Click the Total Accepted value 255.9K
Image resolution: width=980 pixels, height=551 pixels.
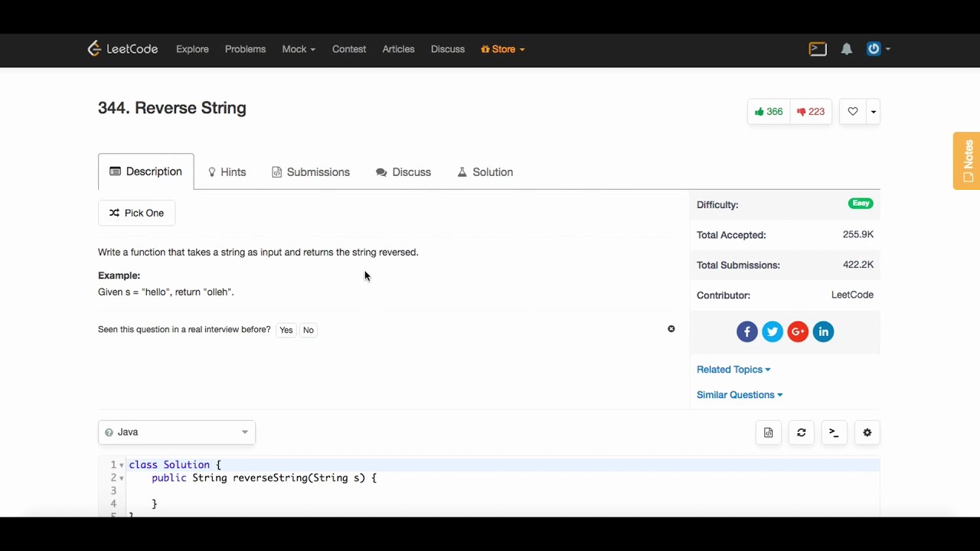(858, 235)
